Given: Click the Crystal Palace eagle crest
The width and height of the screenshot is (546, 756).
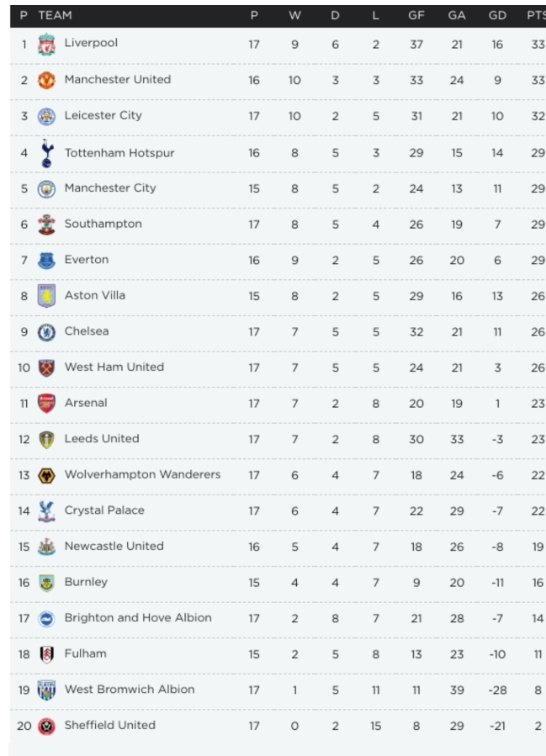Looking at the screenshot, I should click(x=46, y=510).
